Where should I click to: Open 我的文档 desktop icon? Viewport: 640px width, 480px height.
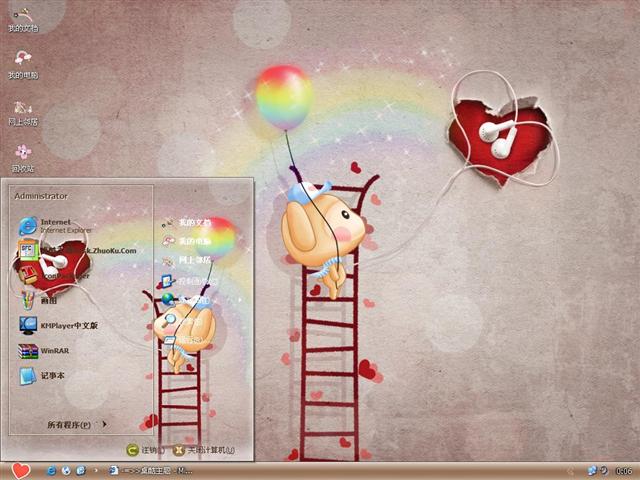point(23,20)
